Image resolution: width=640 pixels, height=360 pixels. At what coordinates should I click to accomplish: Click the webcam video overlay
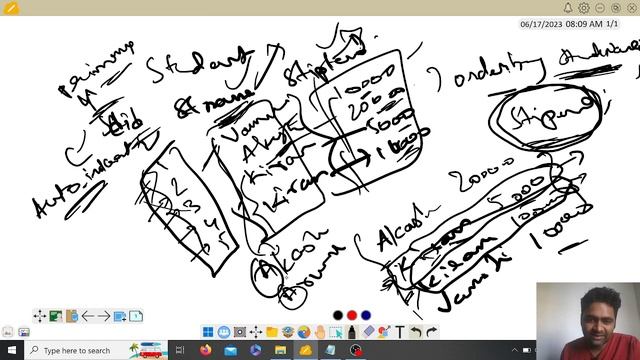point(588,321)
